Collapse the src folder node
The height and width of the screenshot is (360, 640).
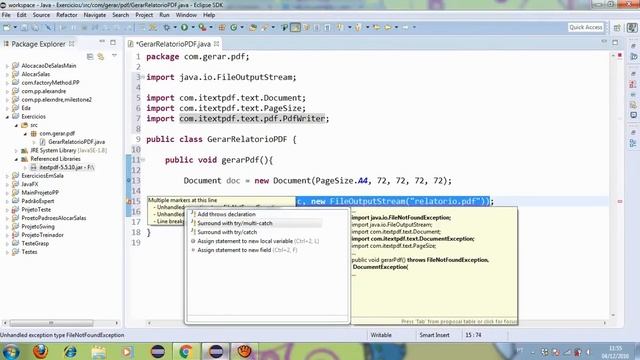pos(16,125)
